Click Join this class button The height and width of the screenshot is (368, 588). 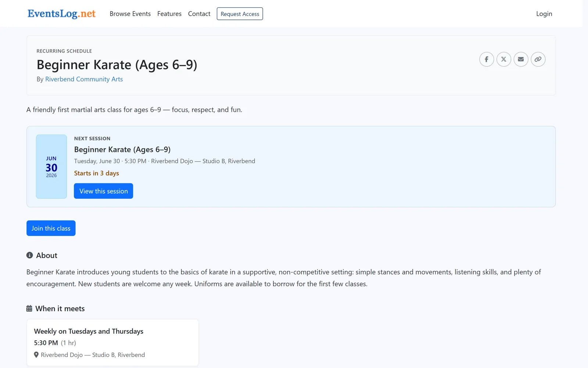point(51,228)
